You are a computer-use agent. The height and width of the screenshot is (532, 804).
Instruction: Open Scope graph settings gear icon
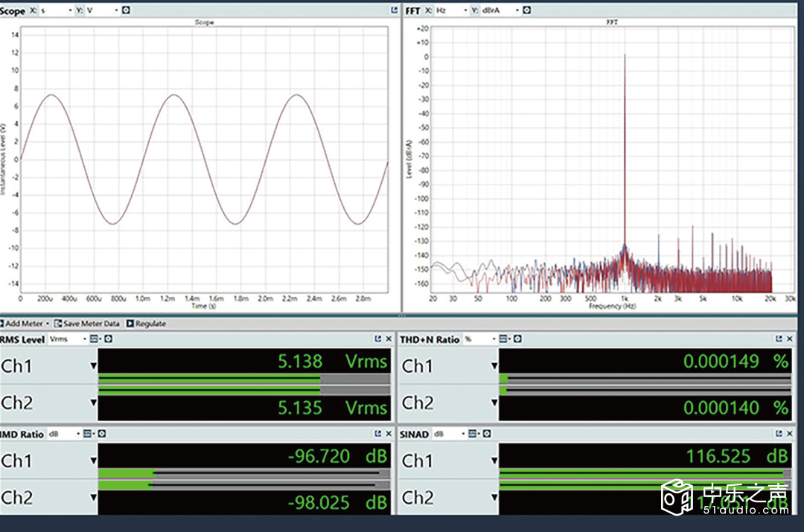(x=126, y=10)
